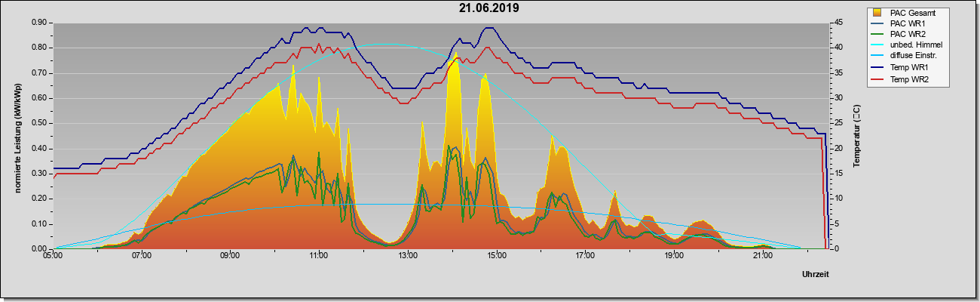Click the chart title 21.06.2019

[488, 8]
